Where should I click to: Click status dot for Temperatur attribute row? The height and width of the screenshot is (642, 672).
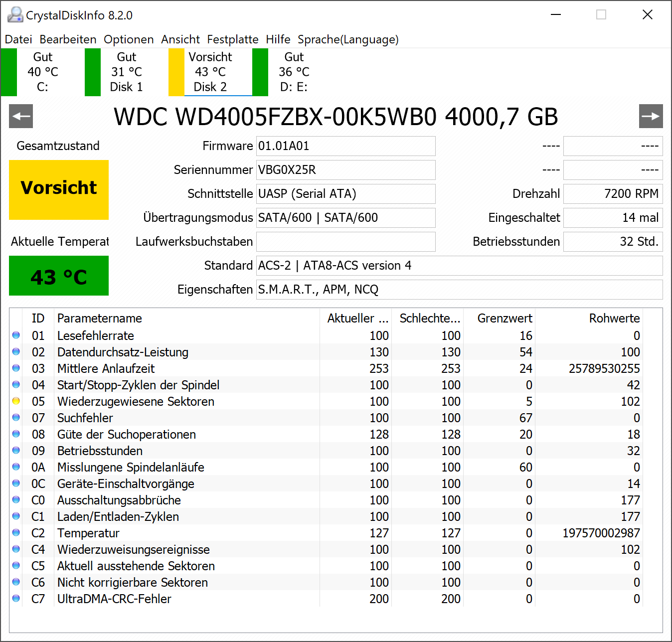(x=16, y=532)
